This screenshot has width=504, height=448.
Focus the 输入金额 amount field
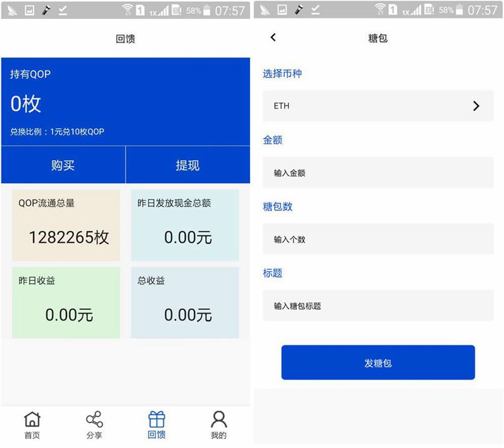tap(377, 172)
